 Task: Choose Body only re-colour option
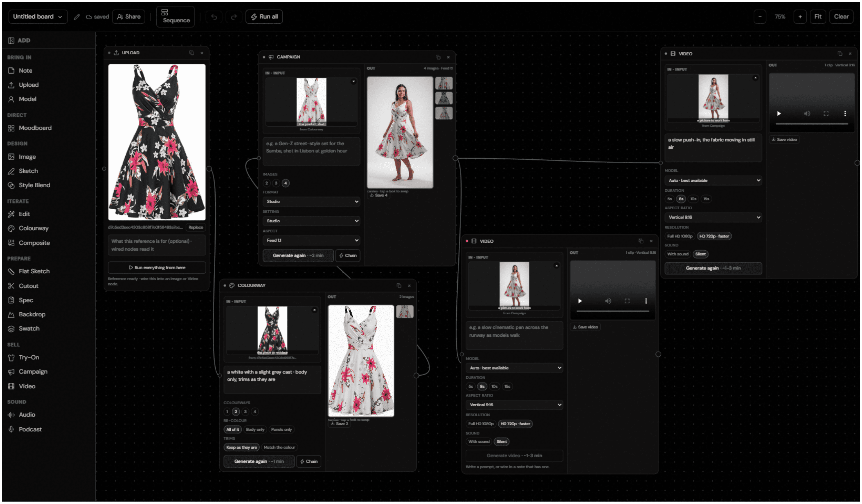255,430
